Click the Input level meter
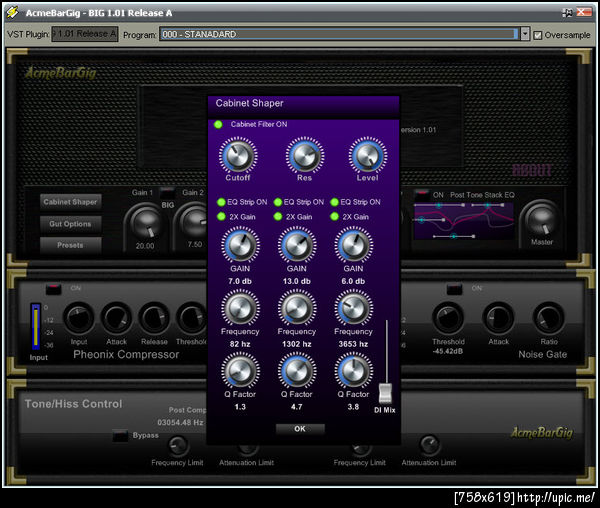The image size is (600, 508). [x=36, y=326]
